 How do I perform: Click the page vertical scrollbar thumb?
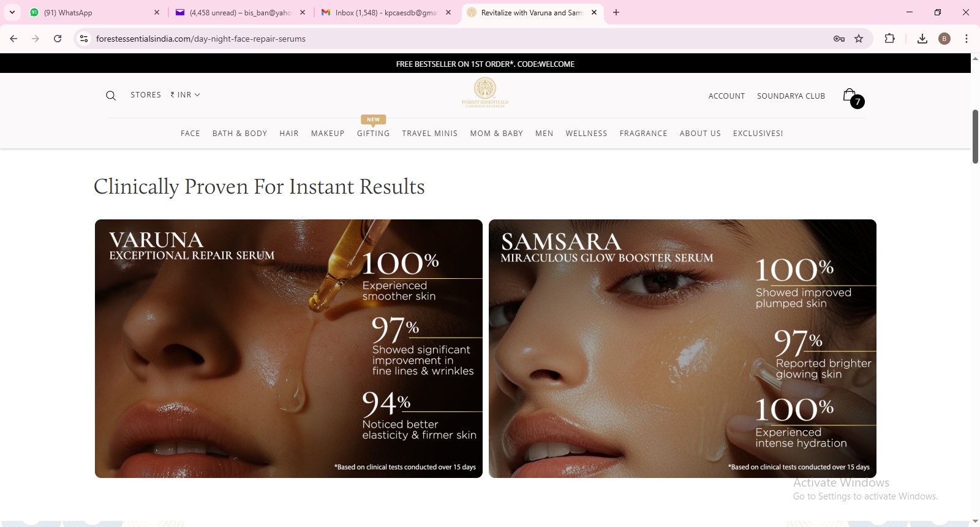tap(975, 136)
